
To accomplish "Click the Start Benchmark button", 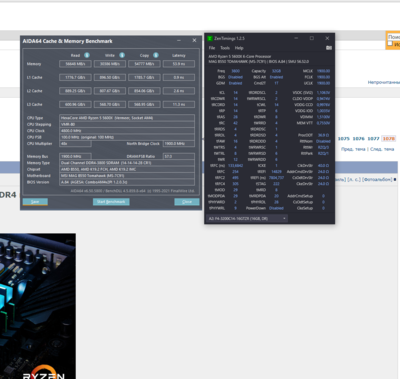I will 111,202.
